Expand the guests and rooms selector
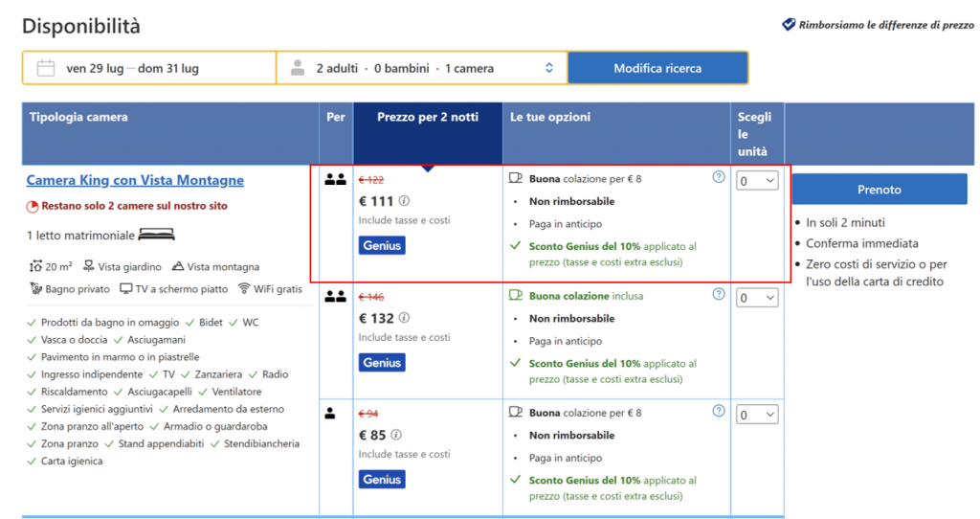The height and width of the screenshot is (519, 980). click(421, 68)
